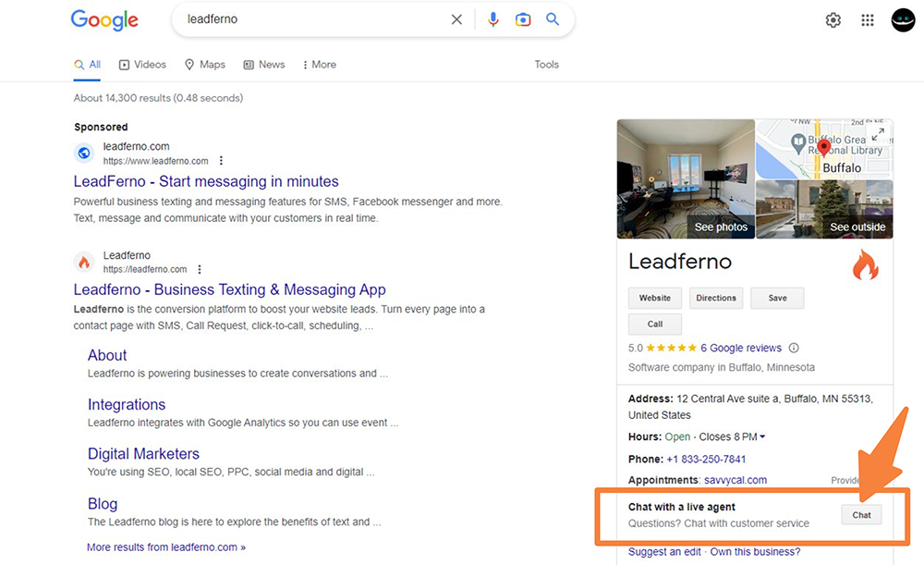The image size is (924, 565).
Task: Open the Buffalo map thumbnail
Action: coord(824,149)
